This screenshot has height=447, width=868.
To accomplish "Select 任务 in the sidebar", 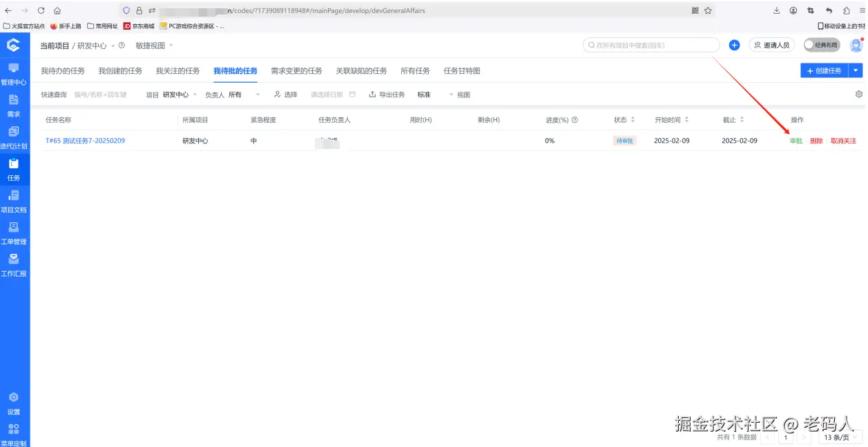I will pos(14,170).
